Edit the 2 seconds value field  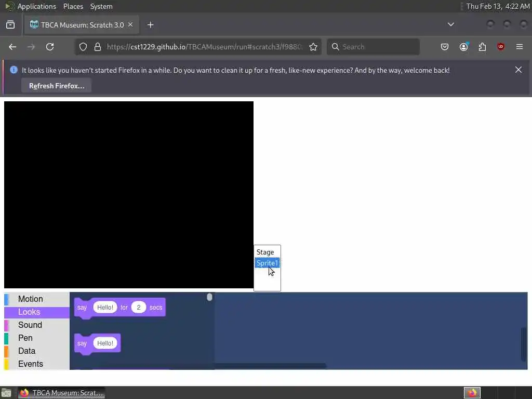[x=138, y=308]
